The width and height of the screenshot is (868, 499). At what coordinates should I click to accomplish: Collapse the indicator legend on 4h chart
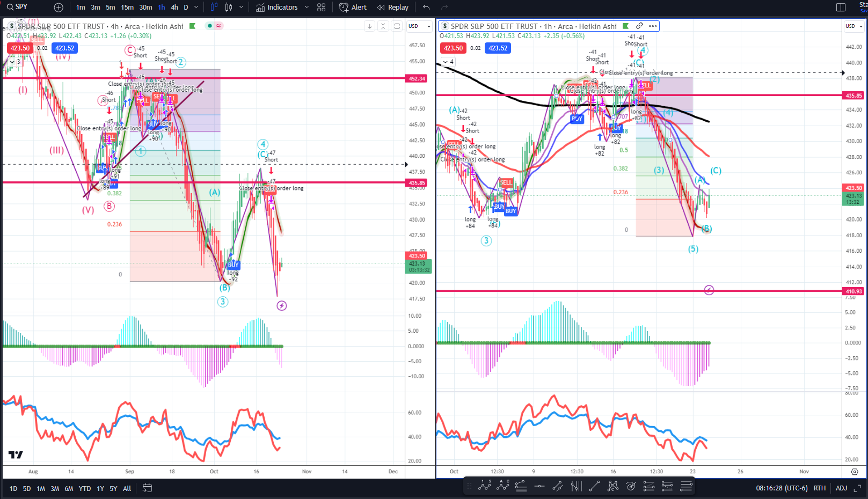pyautogui.click(x=15, y=62)
